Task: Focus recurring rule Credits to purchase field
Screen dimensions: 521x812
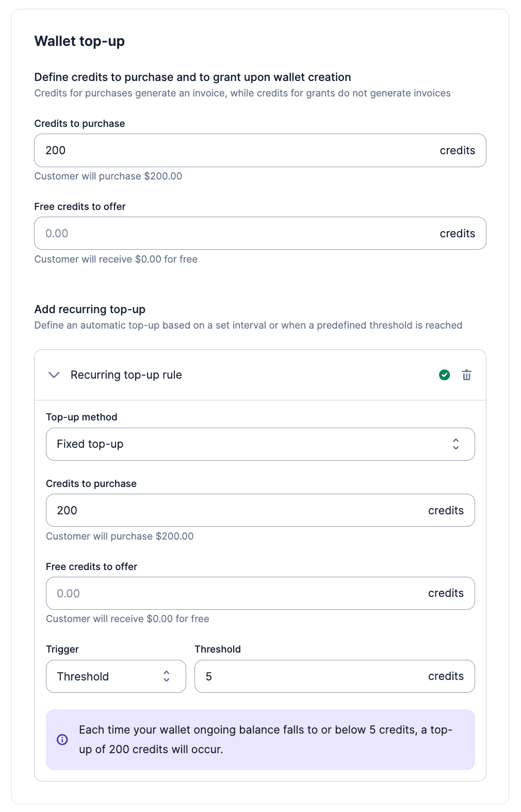Action: coord(232,510)
